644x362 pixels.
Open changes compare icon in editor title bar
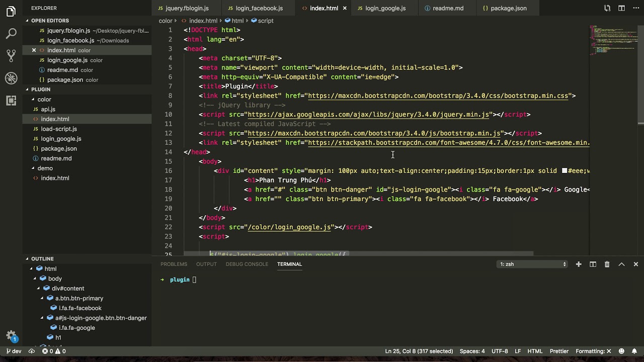click(x=607, y=8)
